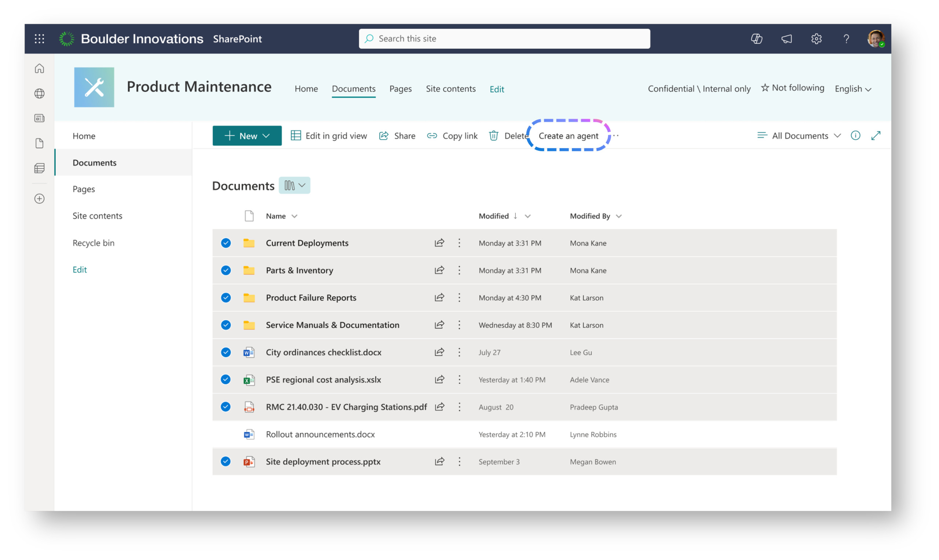939x560 pixels.
Task: Click the megaphone announcements icon
Action: click(786, 38)
